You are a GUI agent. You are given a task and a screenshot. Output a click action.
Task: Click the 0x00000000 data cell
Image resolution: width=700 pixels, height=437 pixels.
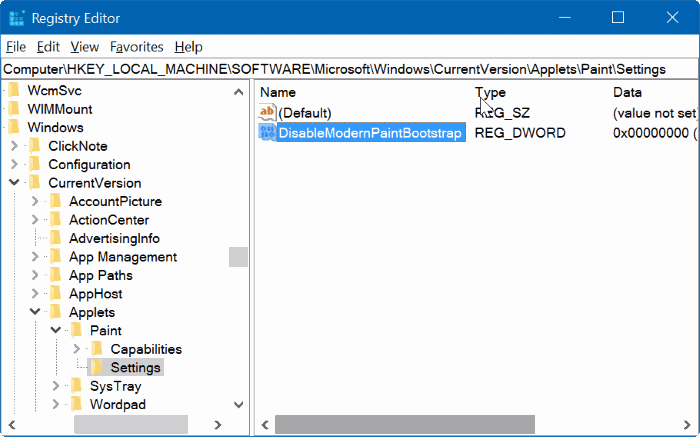[654, 133]
